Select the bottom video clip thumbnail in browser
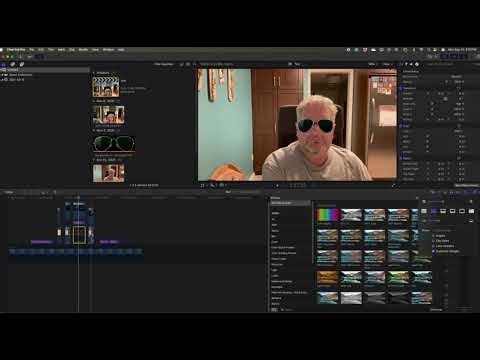The height and width of the screenshot is (360, 480). point(109,173)
